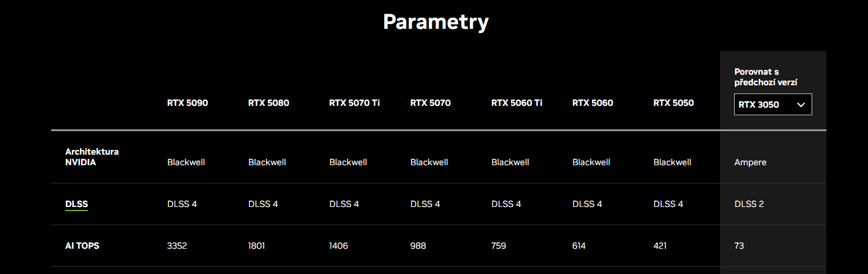Screen dimensions: 868x274
Task: Select the RTX 5060 column header
Action: (x=593, y=103)
